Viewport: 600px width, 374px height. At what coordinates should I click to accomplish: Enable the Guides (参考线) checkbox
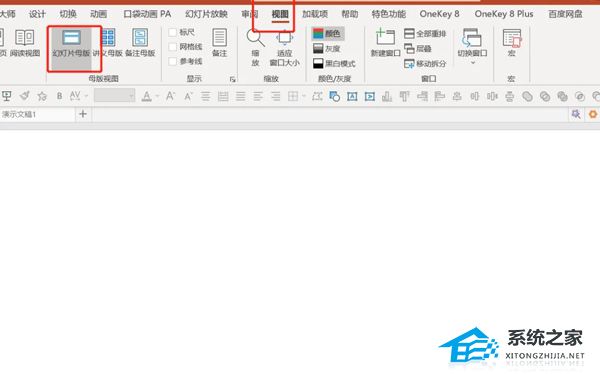point(173,61)
